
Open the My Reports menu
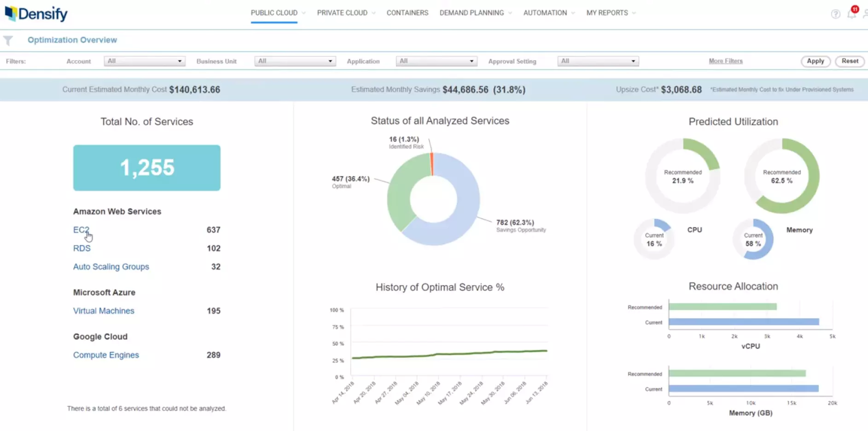[611, 12]
